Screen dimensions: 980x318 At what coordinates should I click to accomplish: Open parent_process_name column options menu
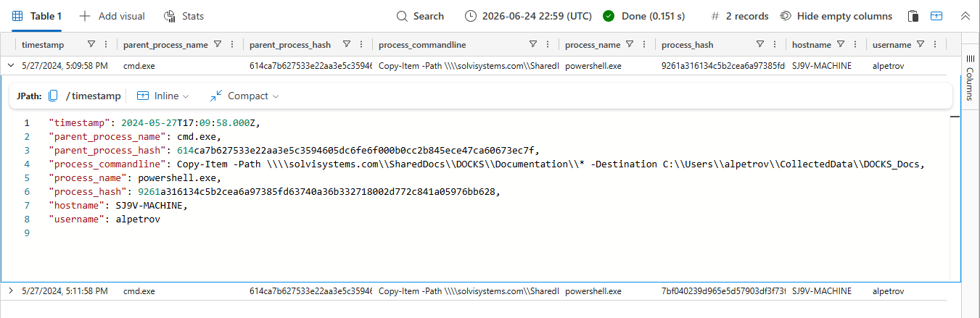click(x=231, y=44)
